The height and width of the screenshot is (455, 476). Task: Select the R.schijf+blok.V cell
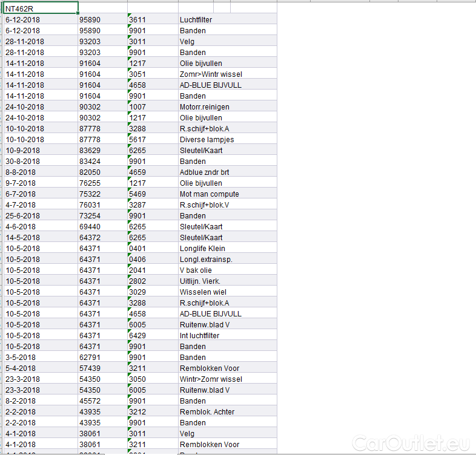(203, 205)
